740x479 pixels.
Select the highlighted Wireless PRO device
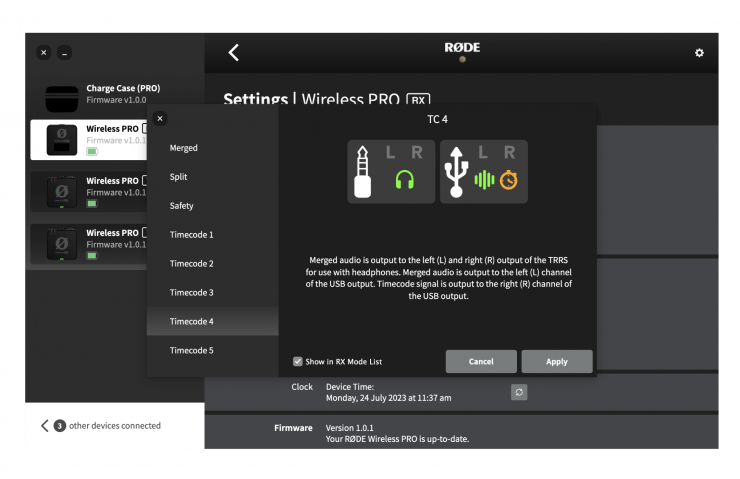click(x=90, y=140)
